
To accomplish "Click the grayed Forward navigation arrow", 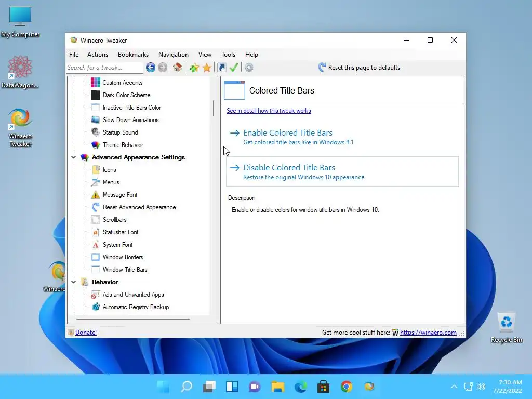I will [x=163, y=68].
